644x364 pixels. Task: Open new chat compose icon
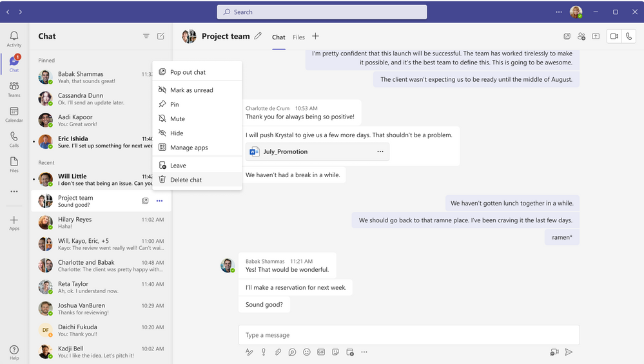click(x=161, y=37)
